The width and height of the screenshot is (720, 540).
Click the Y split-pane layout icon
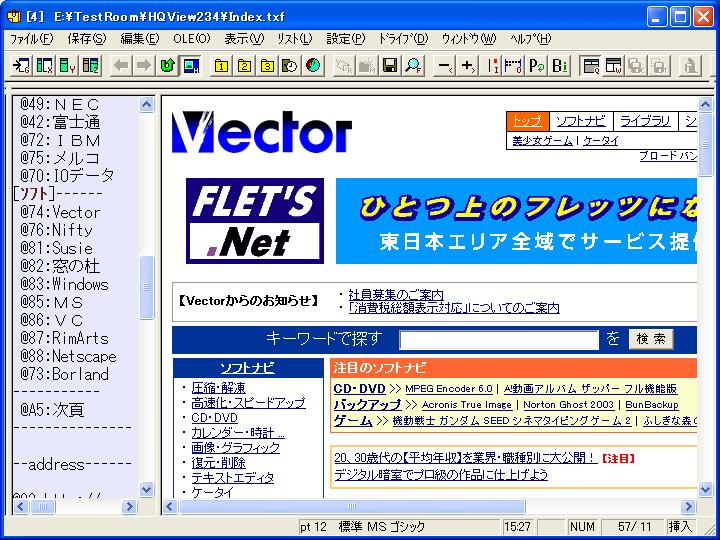(x=68, y=66)
